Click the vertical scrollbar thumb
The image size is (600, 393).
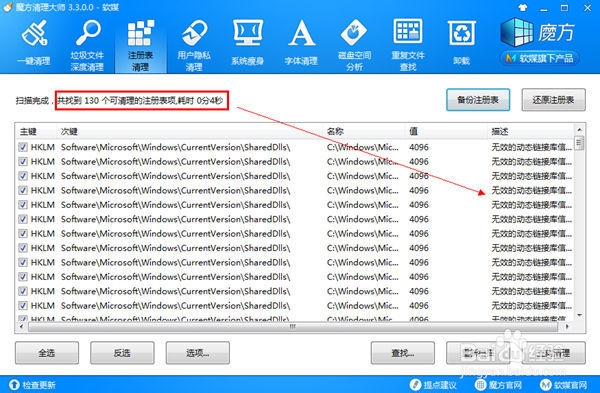pos(579,143)
